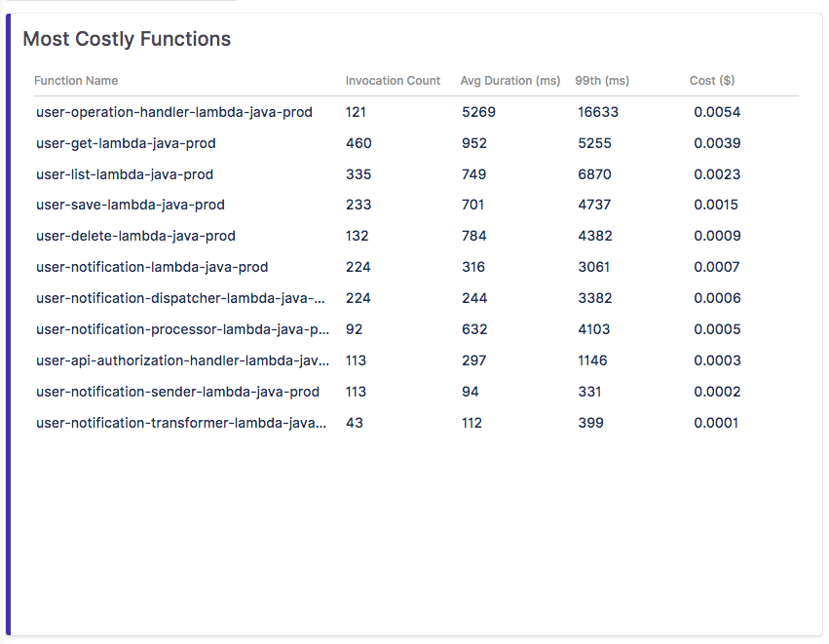The width and height of the screenshot is (829, 644).
Task: Click user-save-lambda-java-prod function name
Action: [131, 205]
